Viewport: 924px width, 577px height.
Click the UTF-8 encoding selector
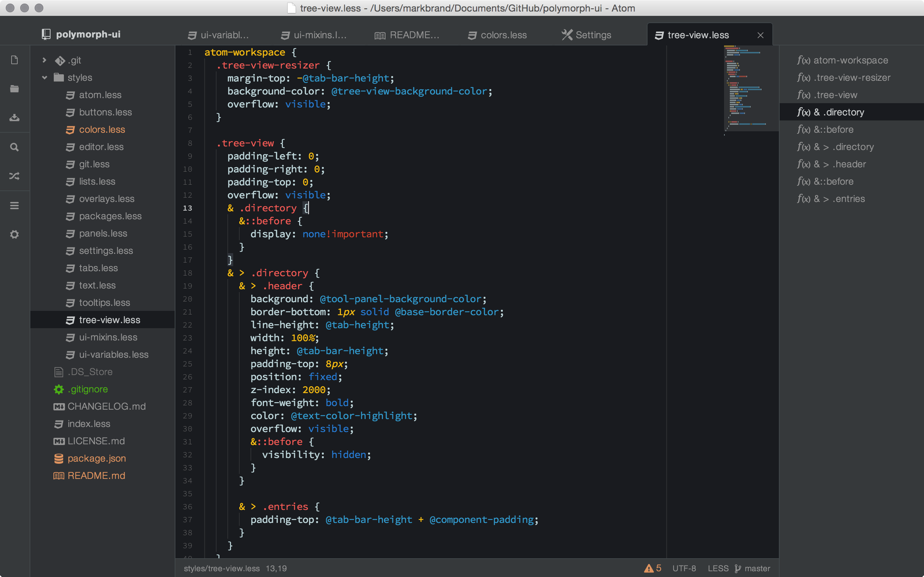684,568
